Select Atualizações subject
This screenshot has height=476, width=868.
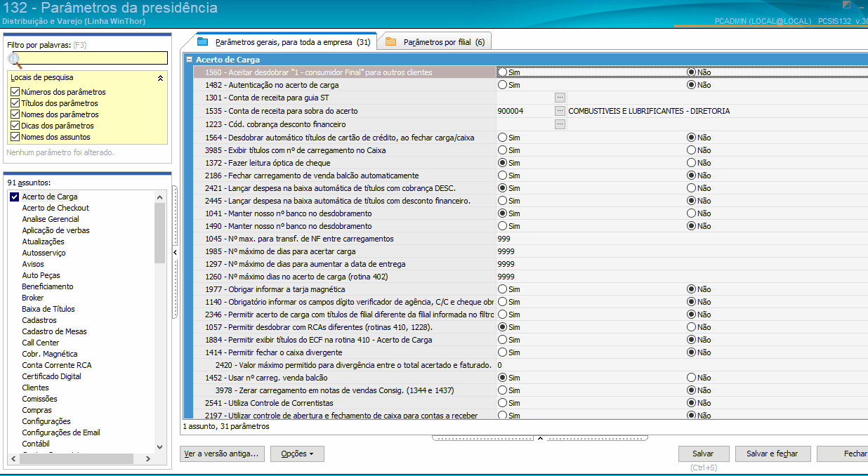(43, 242)
